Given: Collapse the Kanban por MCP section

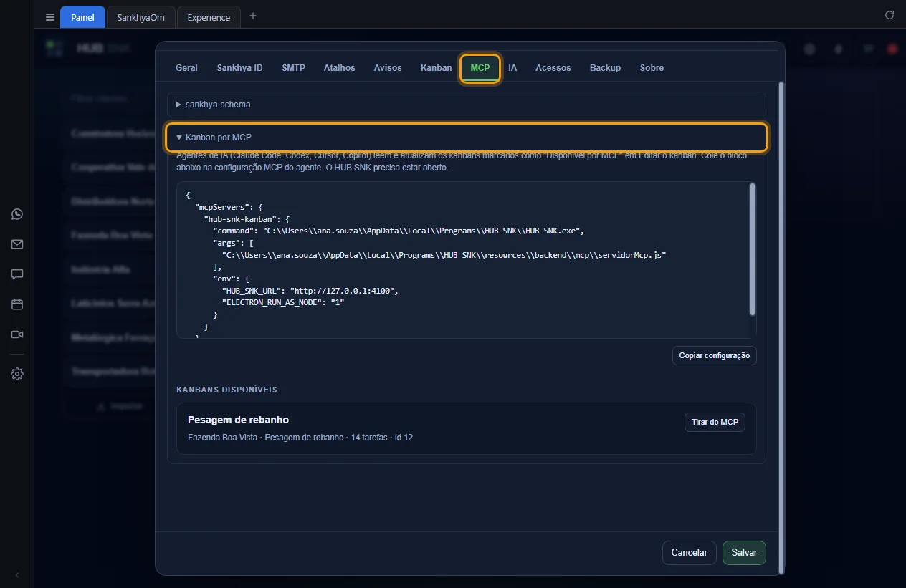Looking at the screenshot, I should coord(467,137).
